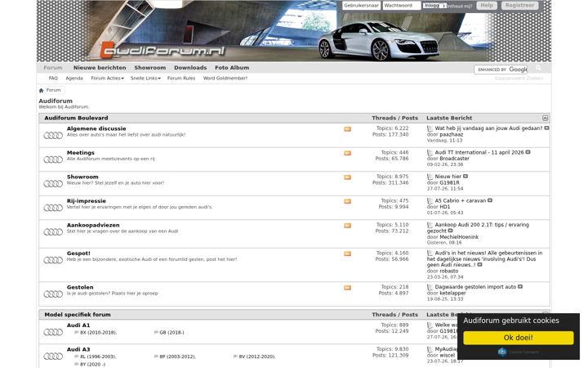Click the Audi rings icon for Algemene discussie
The width and height of the screenshot is (588, 368).
pyautogui.click(x=53, y=135)
